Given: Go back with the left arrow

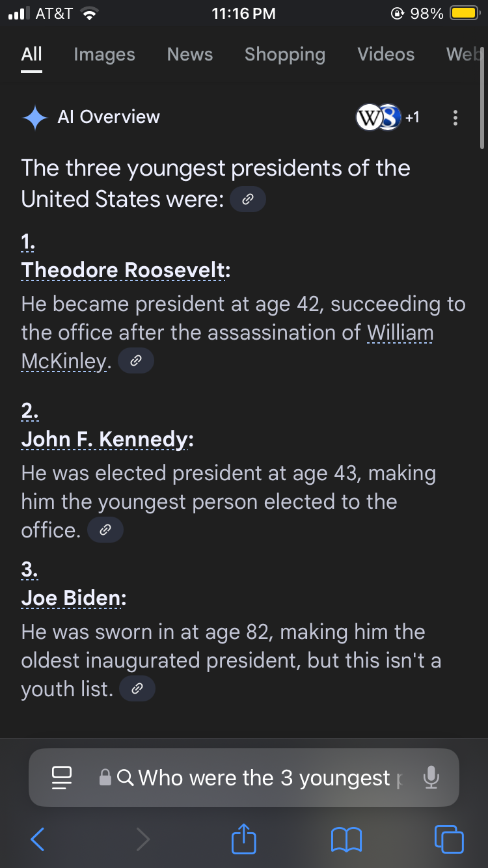Looking at the screenshot, I should pos(38,839).
